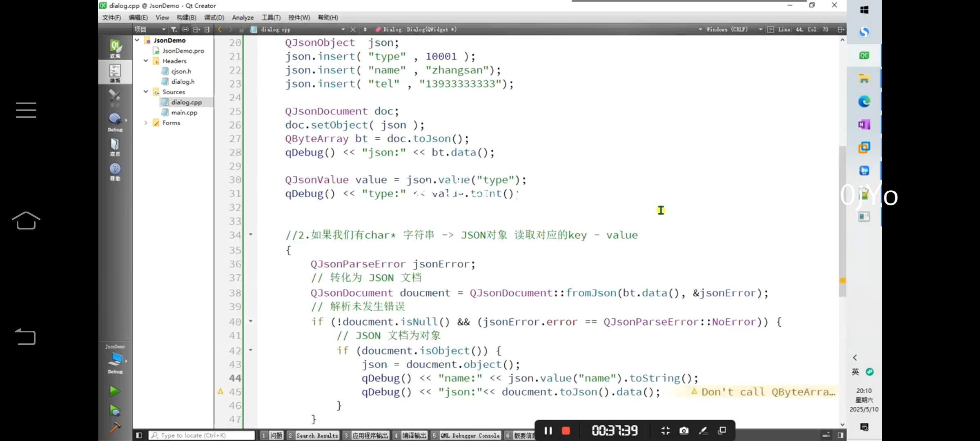Screen dimensions: 980x441
Task: Toggle the left sidebar visibility button
Action: point(139,435)
